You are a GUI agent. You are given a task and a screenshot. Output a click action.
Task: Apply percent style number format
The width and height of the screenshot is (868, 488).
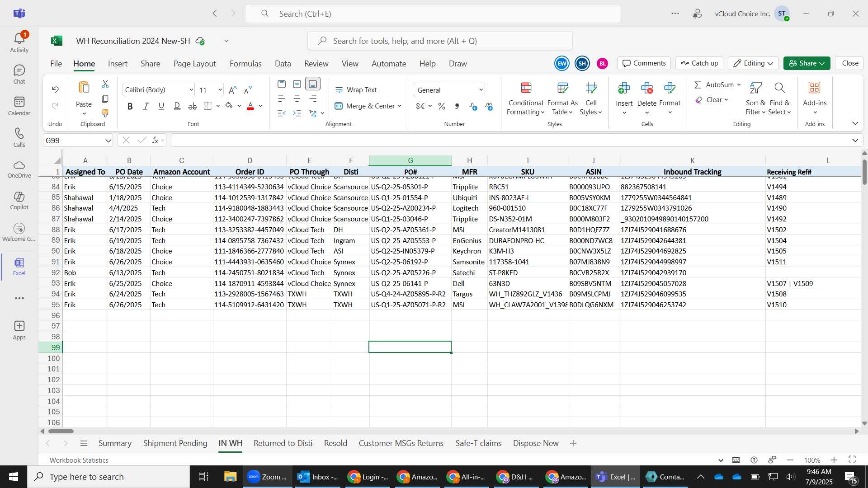[442, 106]
